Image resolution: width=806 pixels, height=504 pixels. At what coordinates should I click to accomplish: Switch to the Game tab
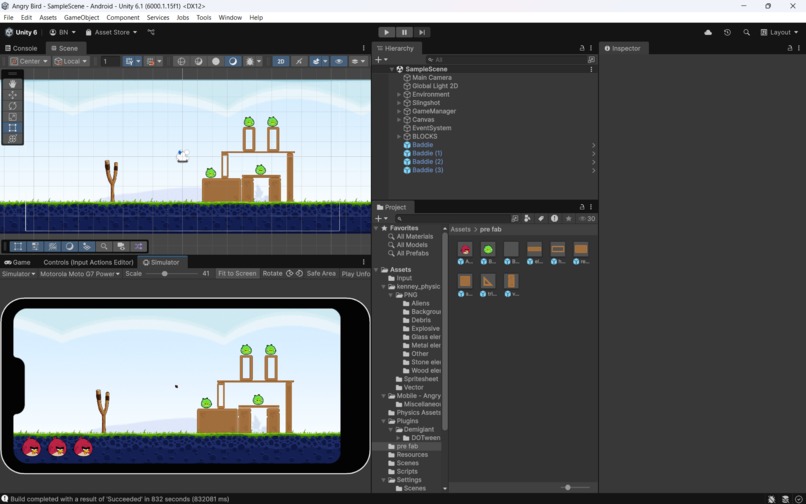tap(17, 262)
